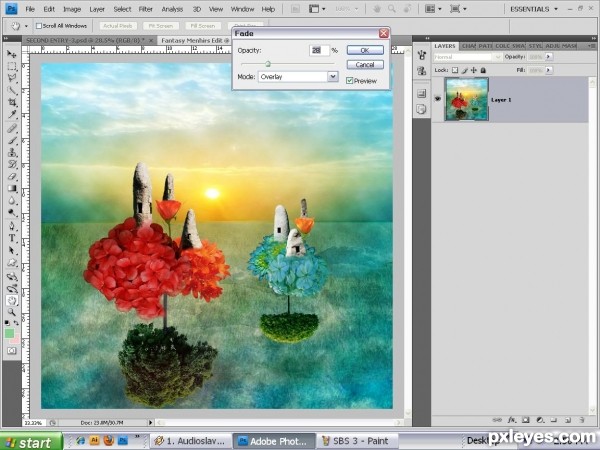Open the Analysis menu

click(x=172, y=9)
